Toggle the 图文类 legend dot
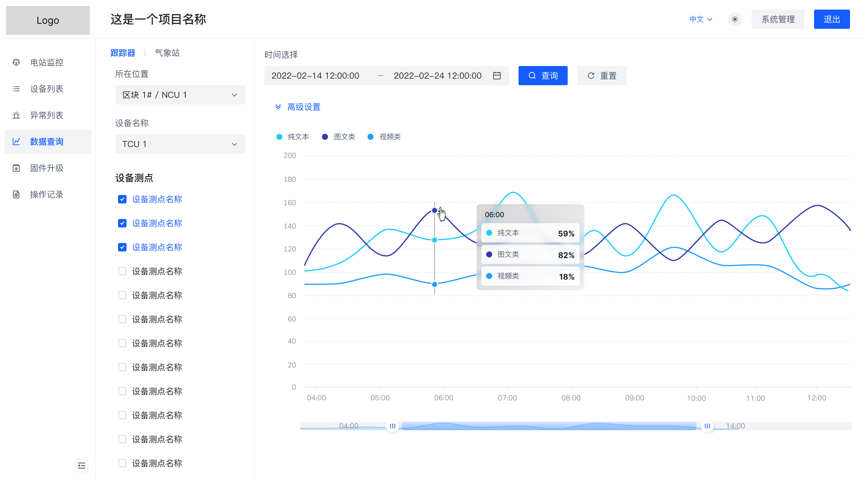Screen dimensions: 868x480 tap(325, 136)
